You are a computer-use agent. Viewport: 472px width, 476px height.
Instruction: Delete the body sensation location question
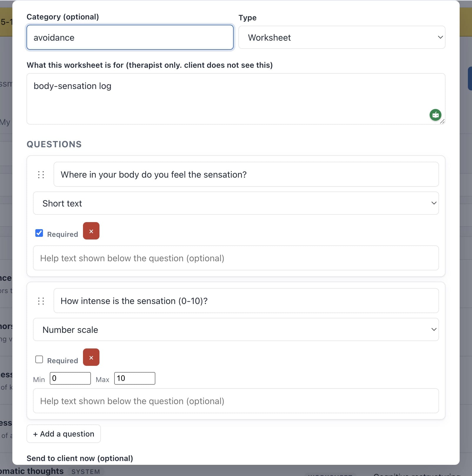(x=91, y=231)
